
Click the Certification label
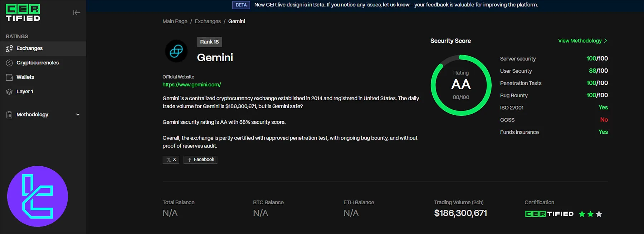(539, 202)
